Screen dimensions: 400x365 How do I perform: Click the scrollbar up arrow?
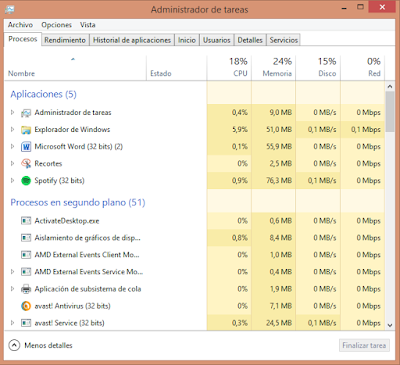(390, 87)
